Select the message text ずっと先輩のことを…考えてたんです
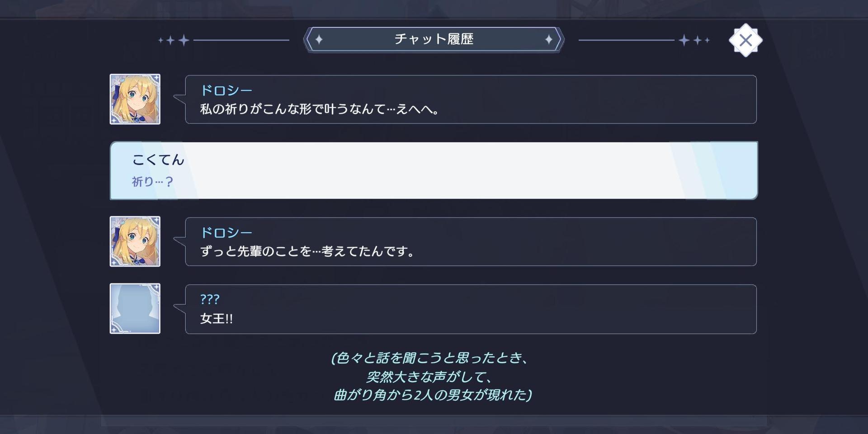 tap(307, 251)
